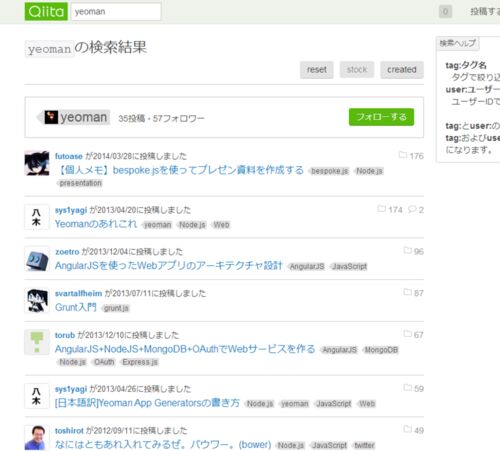
Task: Open the futoase user profile link
Action: pyautogui.click(x=69, y=156)
